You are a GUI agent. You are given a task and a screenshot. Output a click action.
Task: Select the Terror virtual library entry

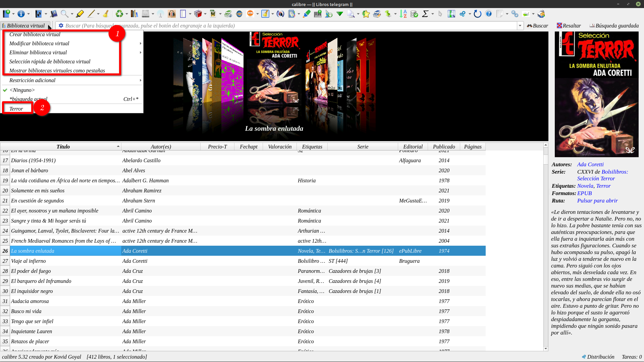click(16, 109)
